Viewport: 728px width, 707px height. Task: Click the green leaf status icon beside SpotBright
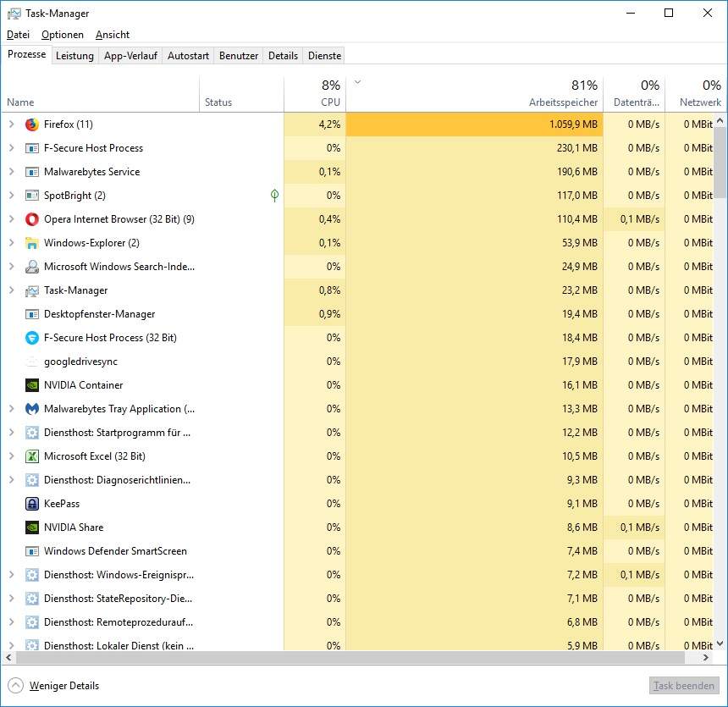click(x=274, y=196)
